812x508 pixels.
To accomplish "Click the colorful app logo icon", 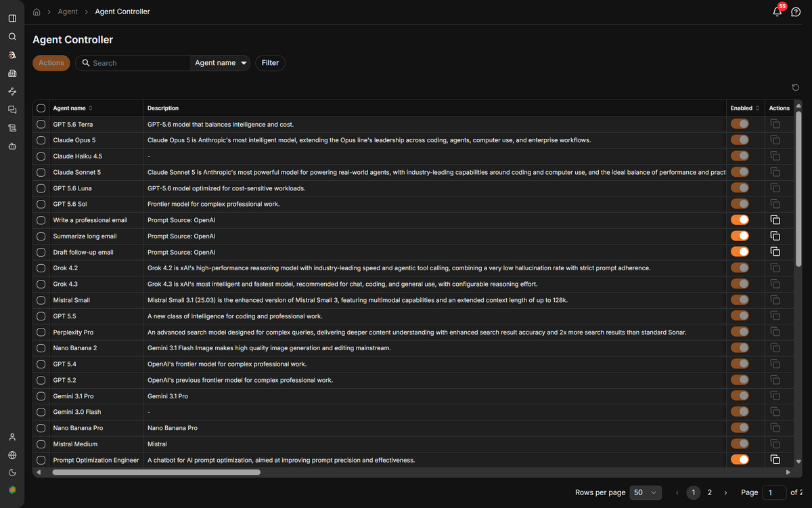I will tap(12, 490).
